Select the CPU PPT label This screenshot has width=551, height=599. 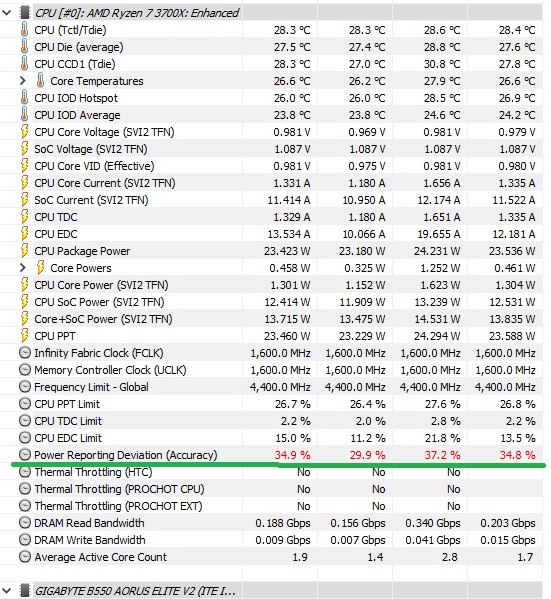point(55,336)
